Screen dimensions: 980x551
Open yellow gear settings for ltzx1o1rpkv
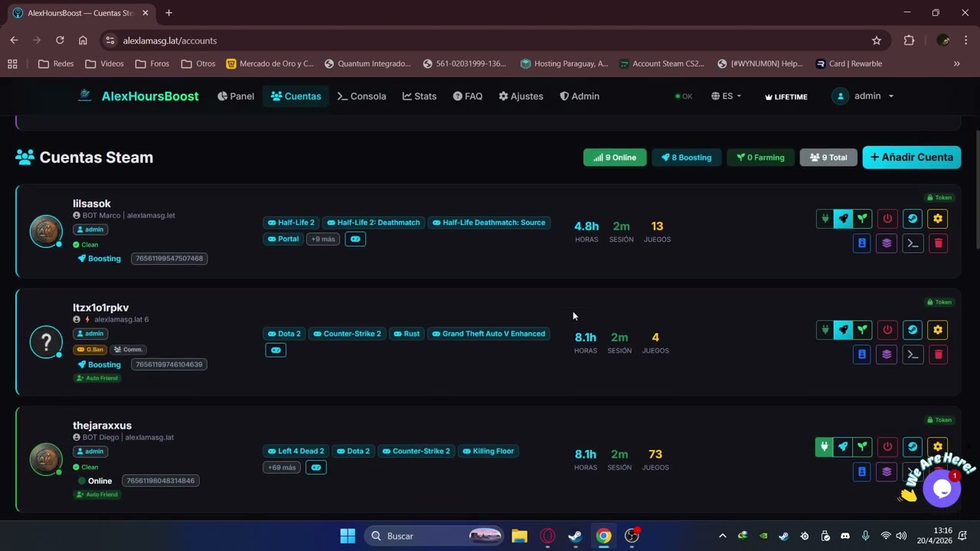tap(938, 330)
